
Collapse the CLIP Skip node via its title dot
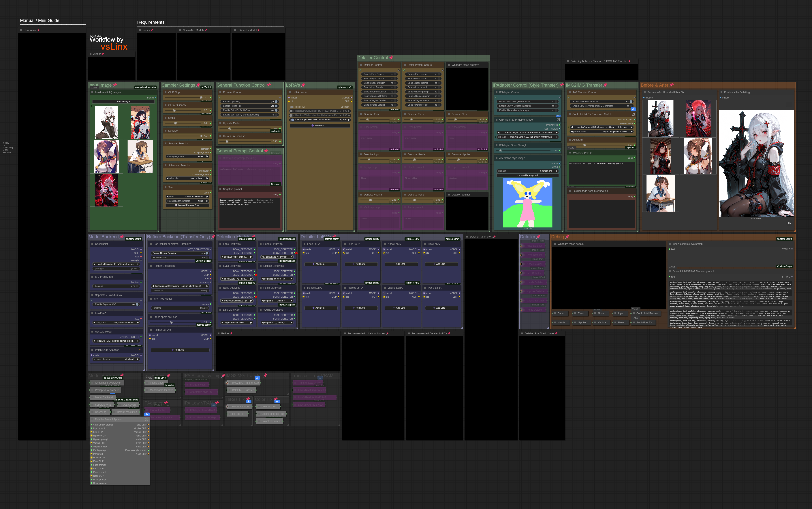pyautogui.click(x=166, y=92)
